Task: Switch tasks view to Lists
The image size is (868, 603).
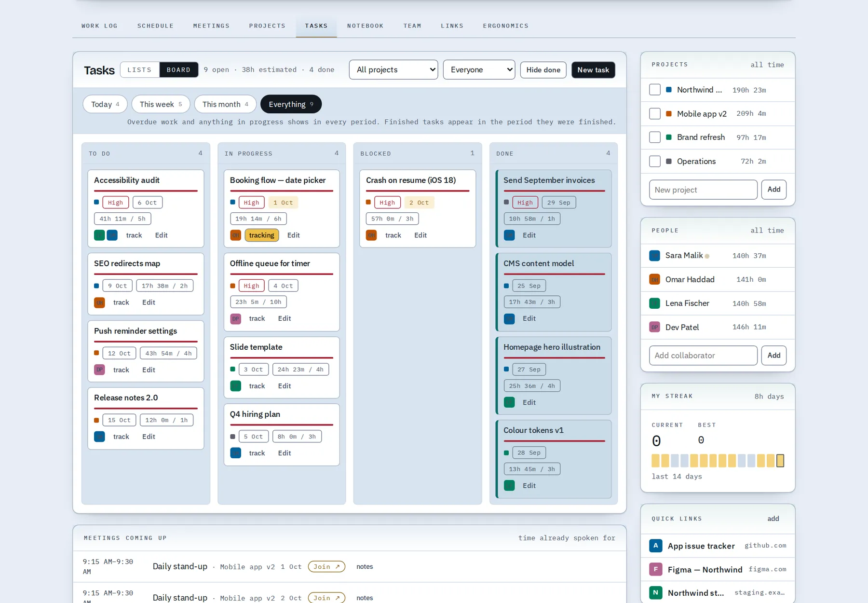Action: 140,70
